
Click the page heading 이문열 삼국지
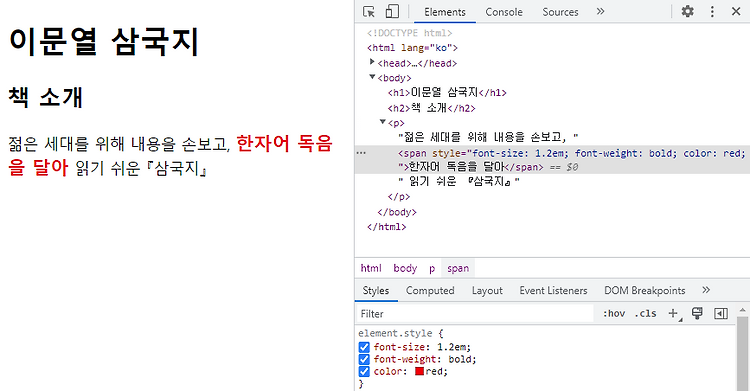click(104, 42)
